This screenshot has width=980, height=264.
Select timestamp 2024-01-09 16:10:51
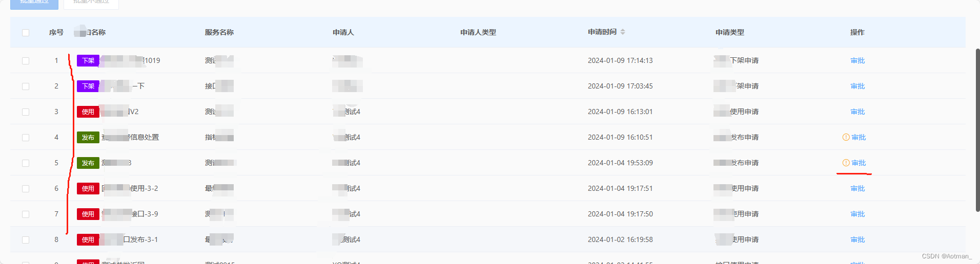pos(620,137)
